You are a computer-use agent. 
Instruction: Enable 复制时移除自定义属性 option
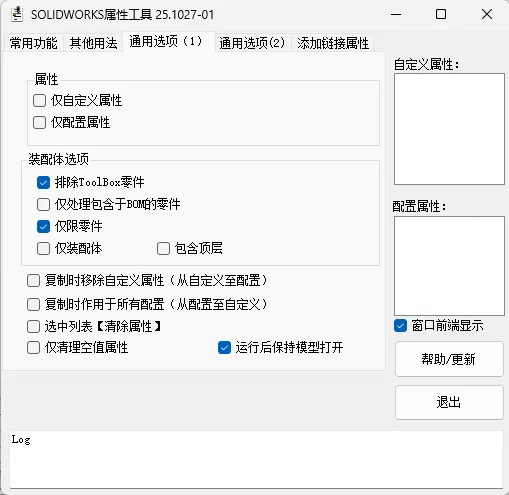(33, 280)
